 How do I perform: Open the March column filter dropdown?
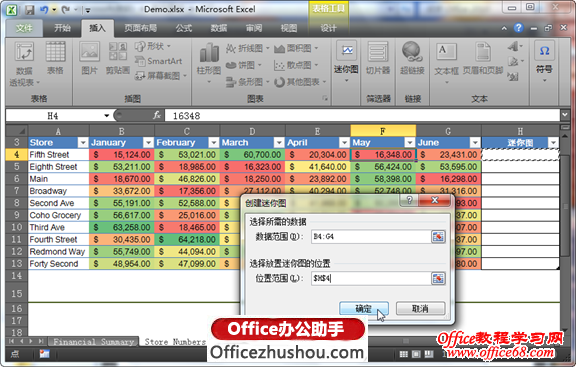(279, 143)
